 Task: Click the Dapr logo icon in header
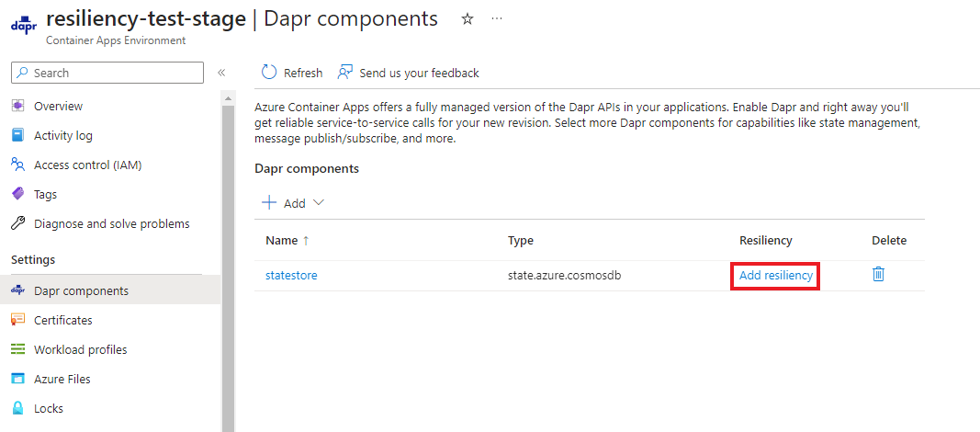(x=23, y=26)
